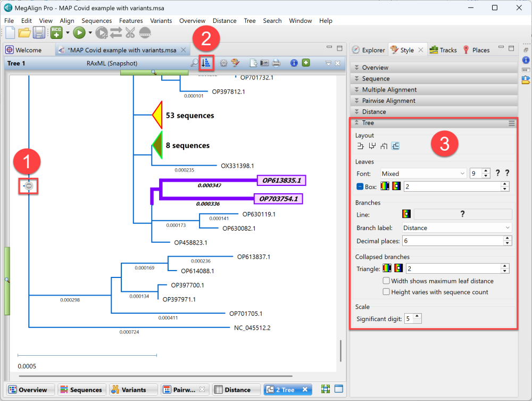Close the Tree 1 view with X
The height and width of the screenshot is (401, 532).
pyautogui.click(x=338, y=63)
